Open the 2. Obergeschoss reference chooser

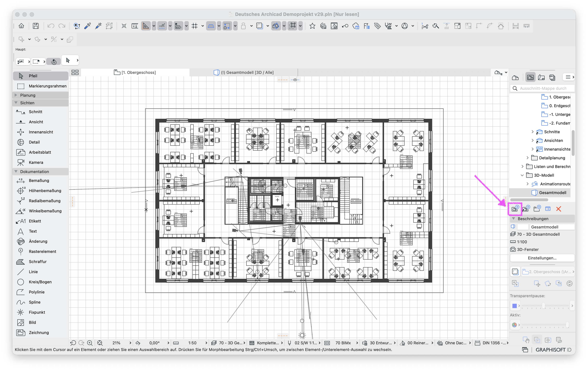pyautogui.click(x=548, y=272)
